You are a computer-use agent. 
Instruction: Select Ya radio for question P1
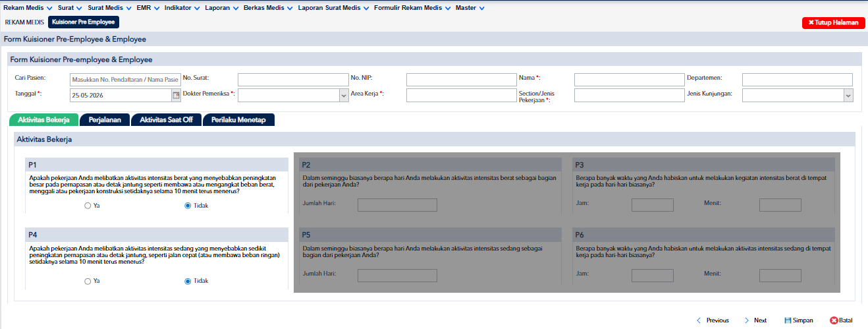88,206
